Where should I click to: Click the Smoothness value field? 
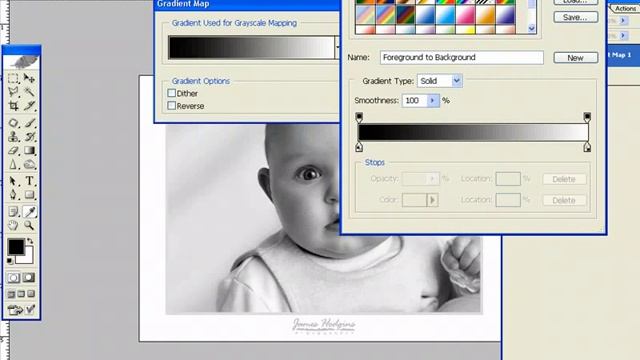coord(414,100)
